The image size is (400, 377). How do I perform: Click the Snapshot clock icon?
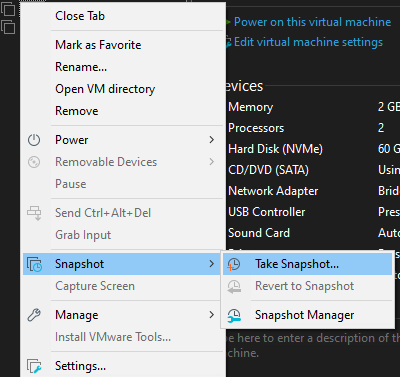(x=34, y=264)
